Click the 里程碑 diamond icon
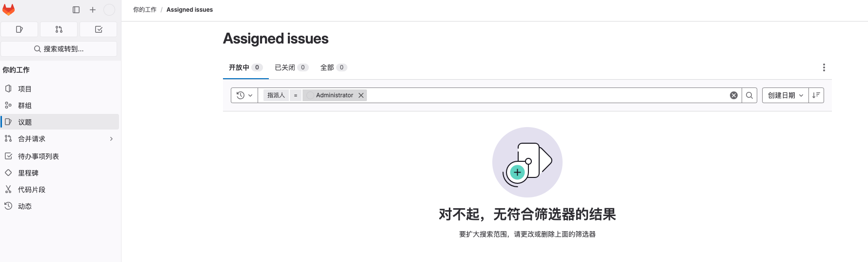The image size is (868, 262). pyautogui.click(x=8, y=173)
